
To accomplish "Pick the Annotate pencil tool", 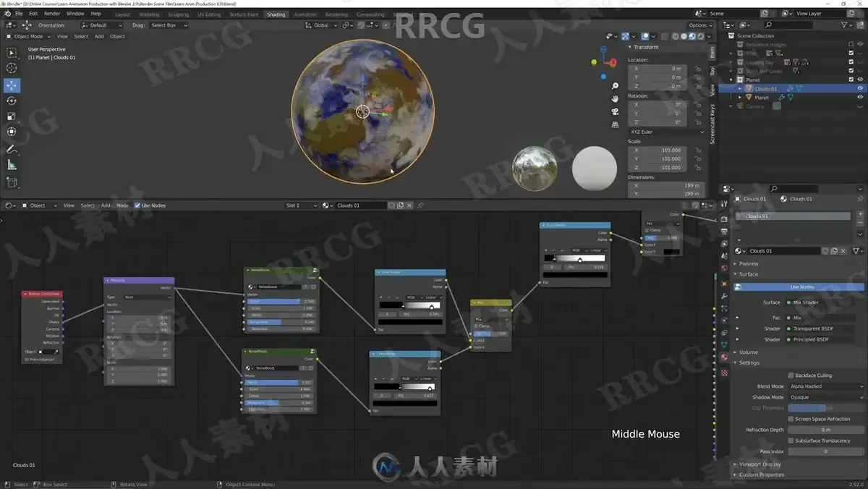I will pyautogui.click(x=12, y=149).
